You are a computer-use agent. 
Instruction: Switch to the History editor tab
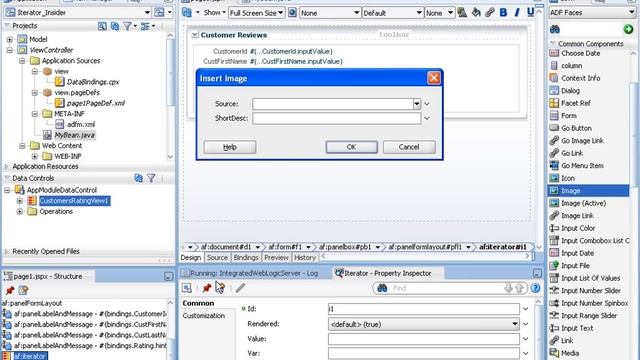tap(305, 258)
